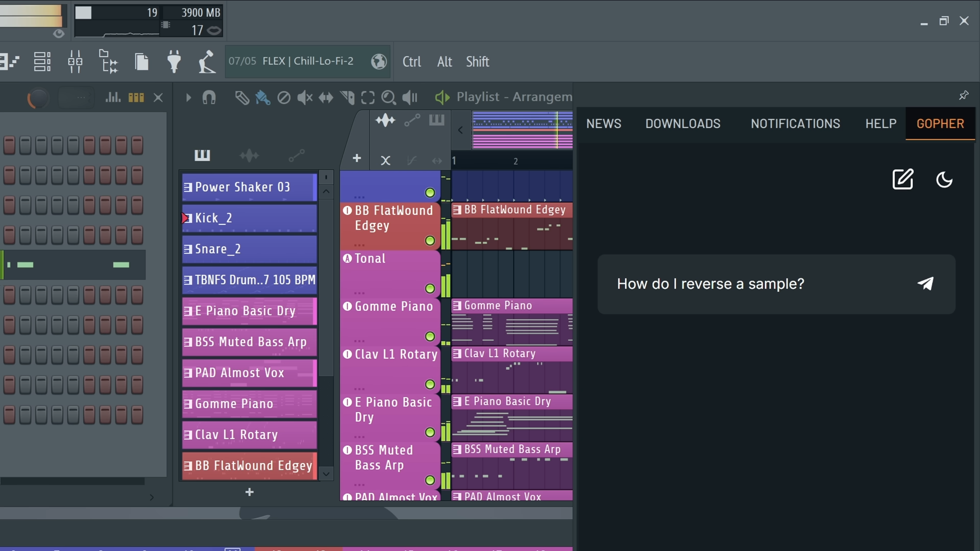Click the globe online news icon
Viewport: 980px width, 551px height.
[x=379, y=62]
